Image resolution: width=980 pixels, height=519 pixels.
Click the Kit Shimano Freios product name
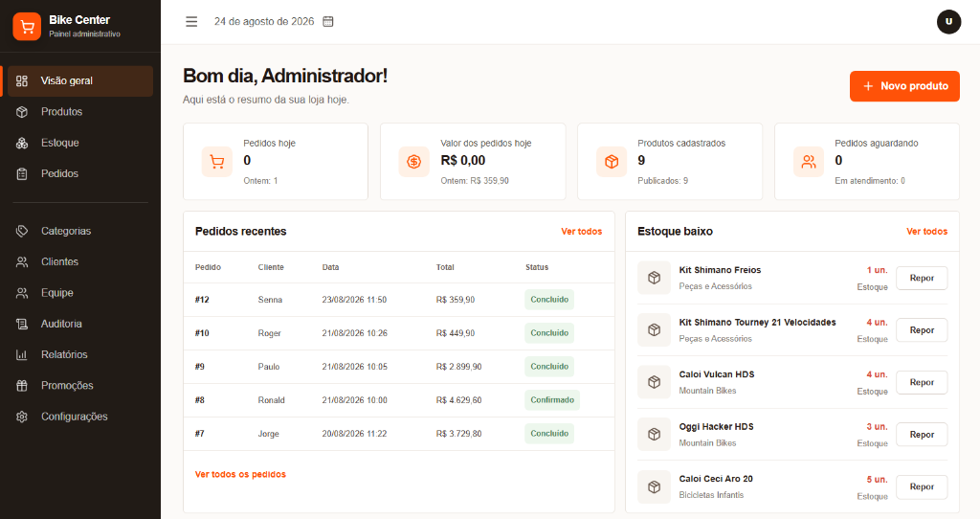[x=720, y=270]
